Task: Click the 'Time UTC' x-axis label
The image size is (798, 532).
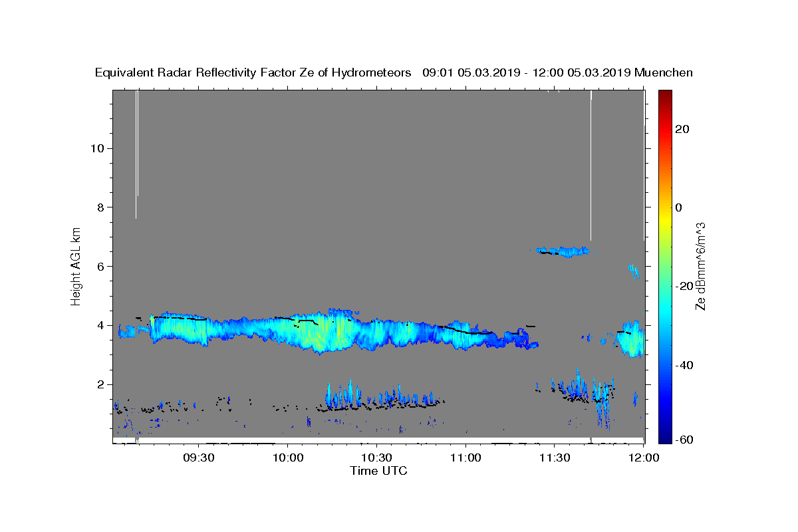Action: [378, 471]
